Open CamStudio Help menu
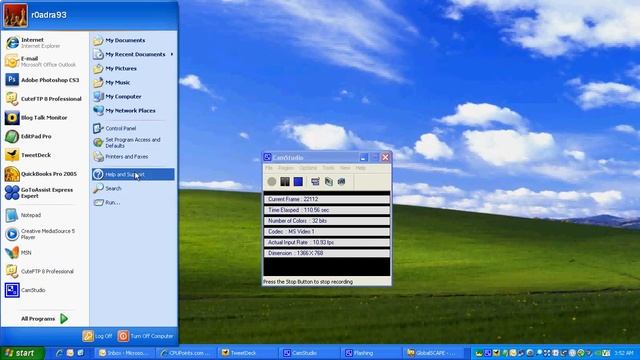640x360 pixels. pyautogui.click(x=360, y=168)
